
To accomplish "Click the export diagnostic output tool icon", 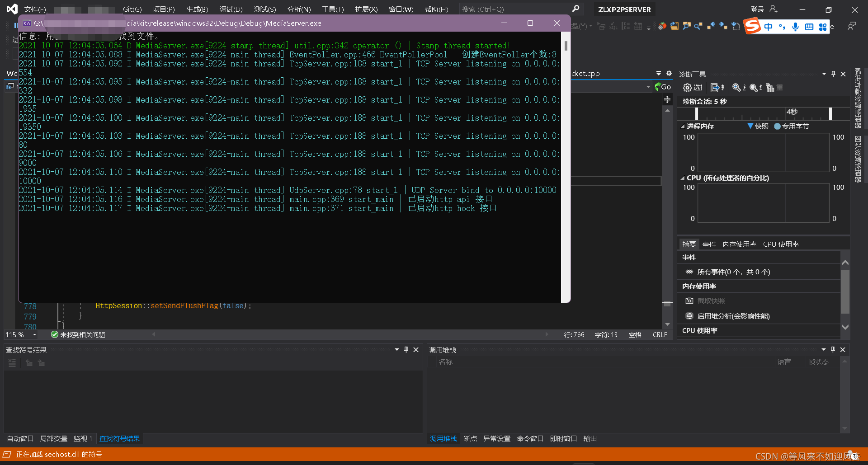I will [x=715, y=88].
